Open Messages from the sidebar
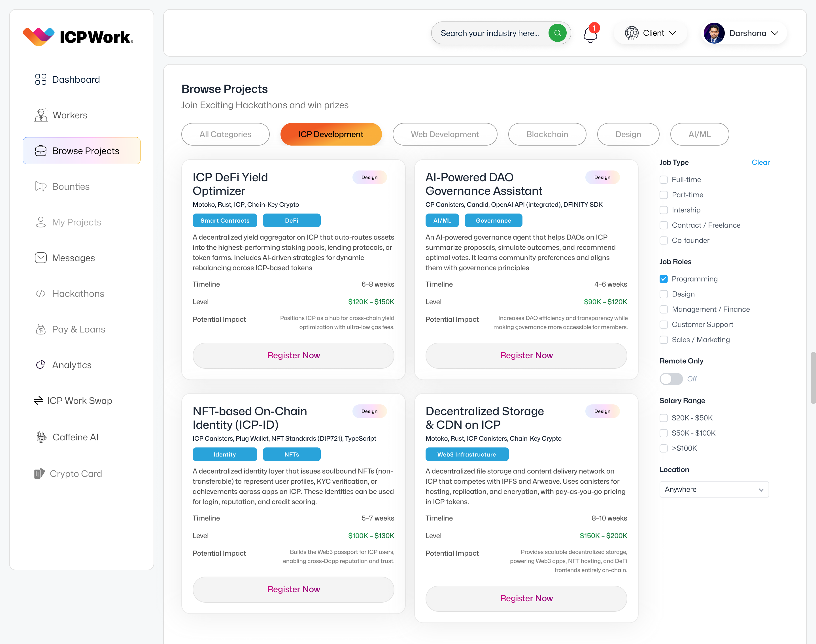The height and width of the screenshot is (644, 816). click(73, 258)
